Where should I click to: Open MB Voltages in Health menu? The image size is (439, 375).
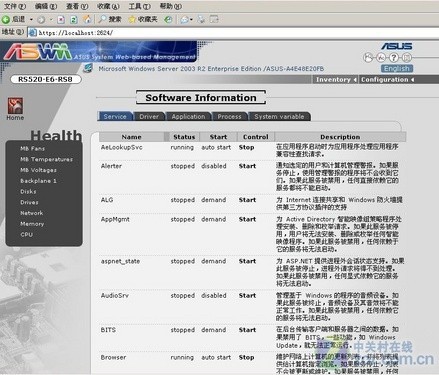point(38,170)
